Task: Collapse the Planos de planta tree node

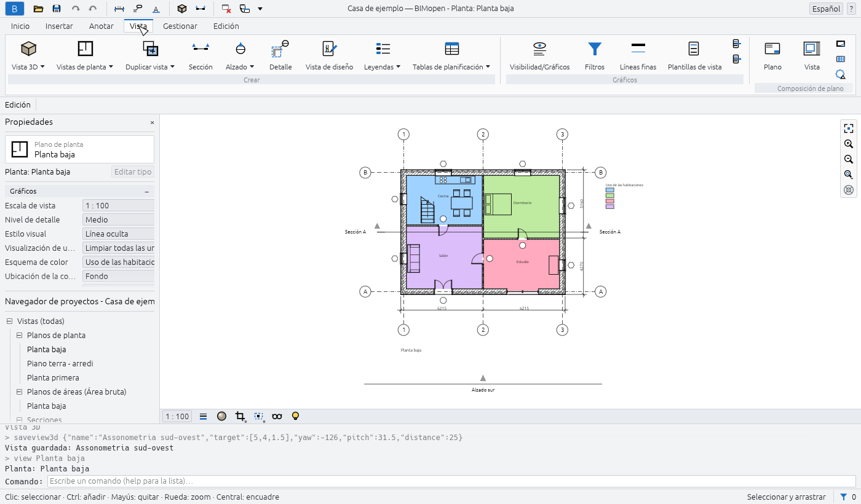Action: (x=20, y=336)
